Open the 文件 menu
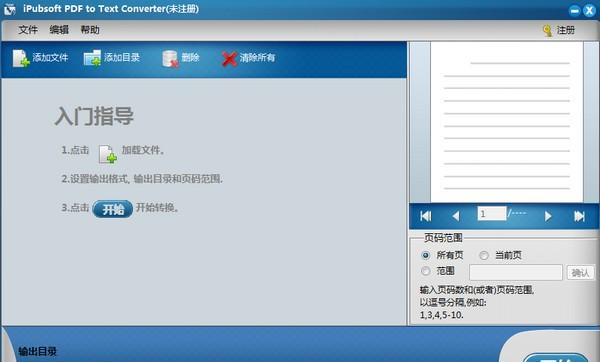 point(28,30)
